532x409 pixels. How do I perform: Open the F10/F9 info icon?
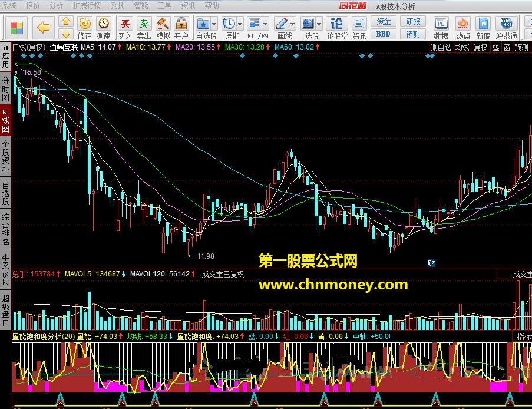[x=255, y=24]
